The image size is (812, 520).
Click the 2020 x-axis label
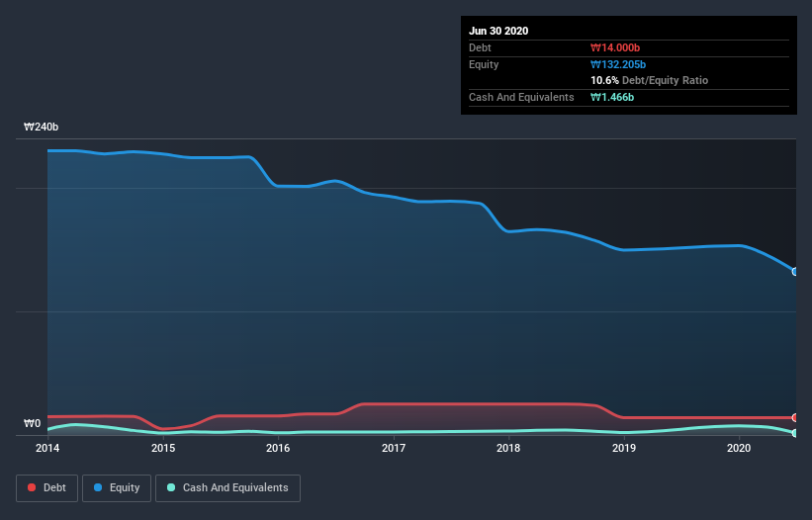(739, 448)
